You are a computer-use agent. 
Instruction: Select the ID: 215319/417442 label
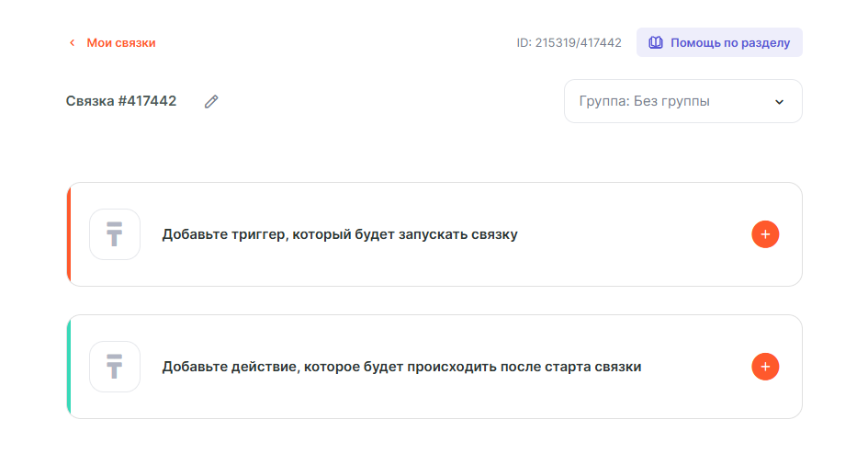click(569, 43)
